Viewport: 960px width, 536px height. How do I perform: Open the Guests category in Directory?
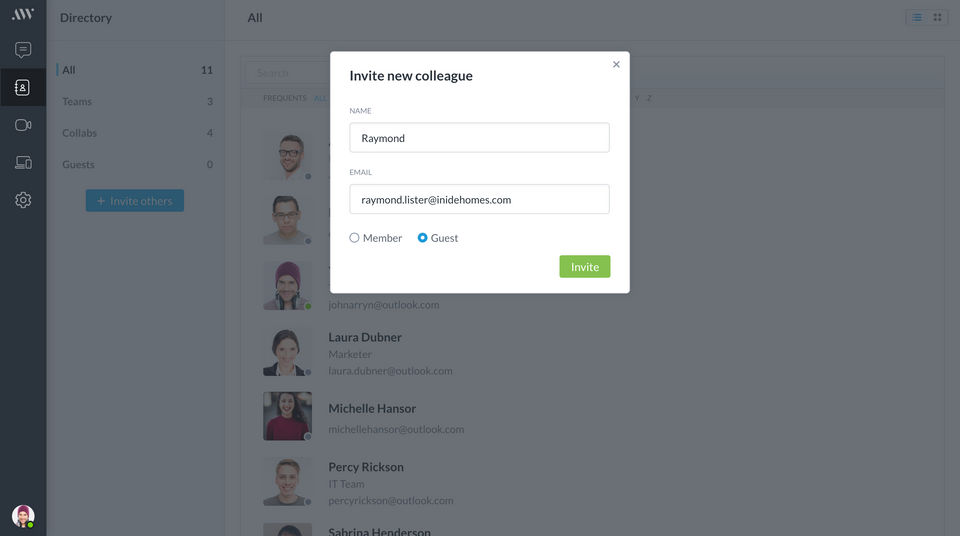click(x=79, y=165)
